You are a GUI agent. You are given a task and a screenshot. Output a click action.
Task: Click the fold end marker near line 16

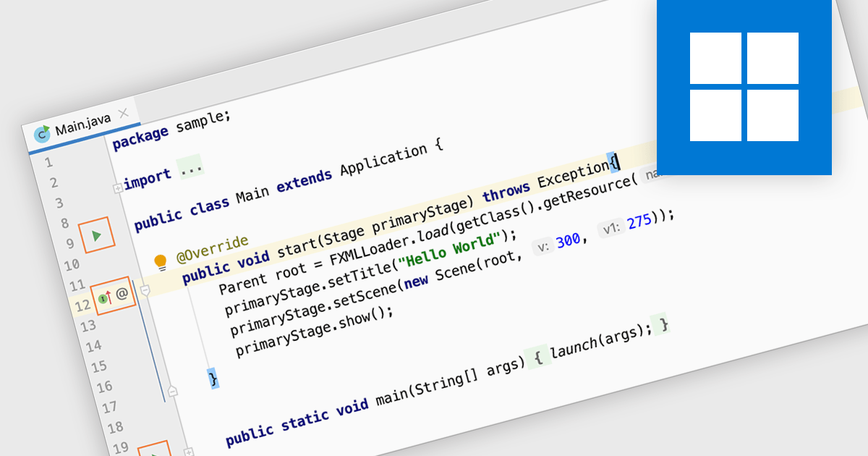click(x=172, y=392)
